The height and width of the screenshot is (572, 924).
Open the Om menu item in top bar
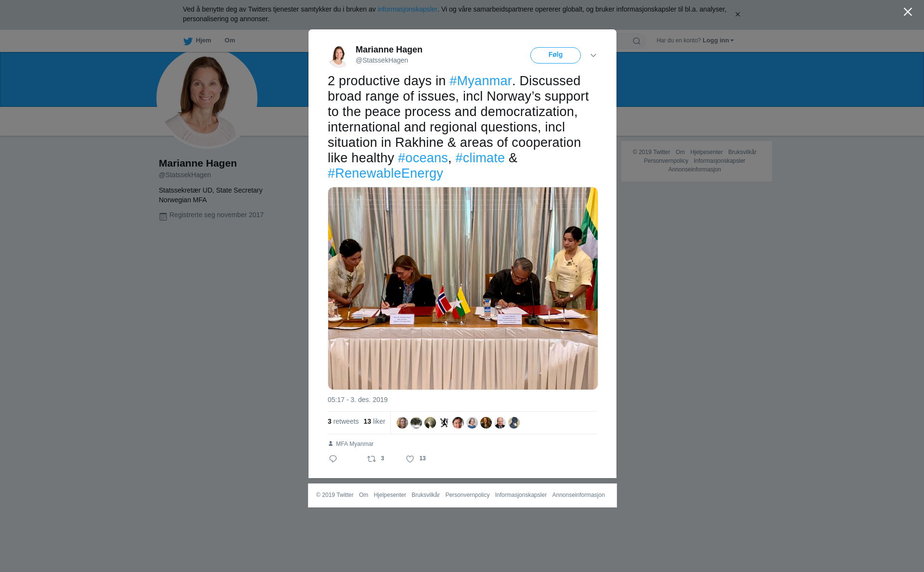(230, 40)
